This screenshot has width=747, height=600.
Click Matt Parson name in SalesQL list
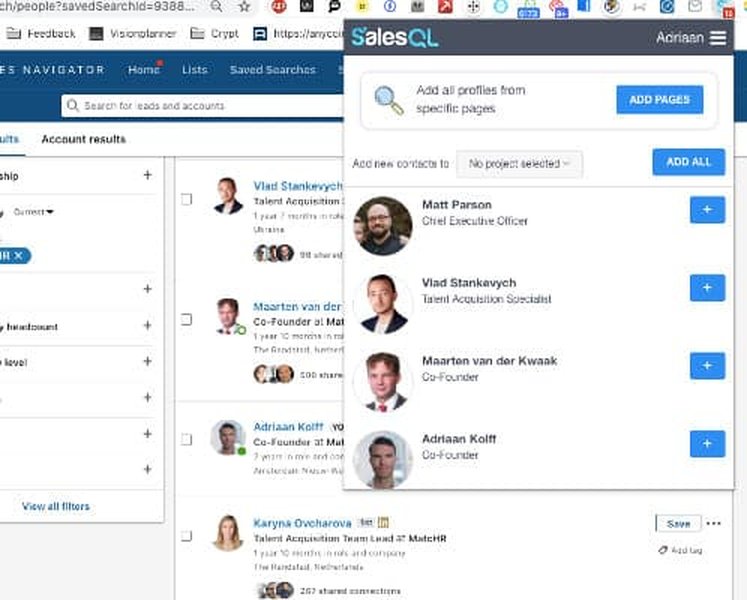(x=457, y=205)
